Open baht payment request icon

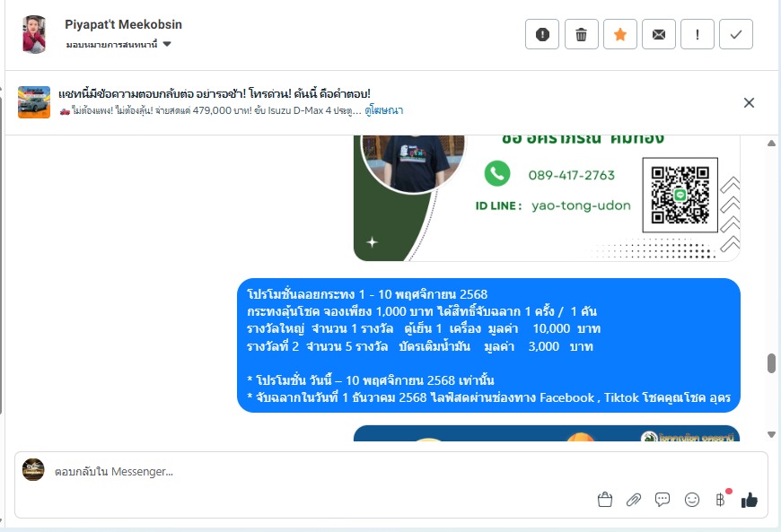pos(721,499)
